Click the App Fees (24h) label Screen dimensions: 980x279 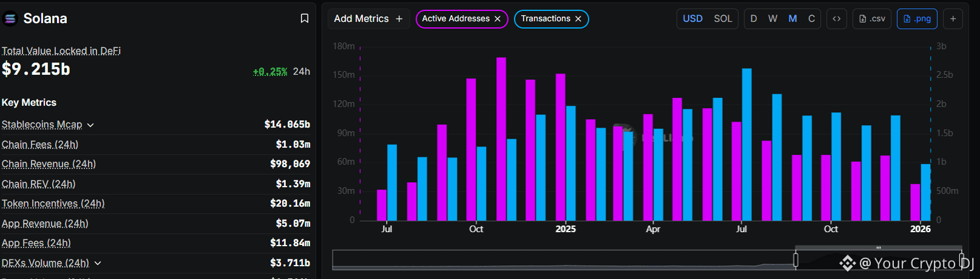pyautogui.click(x=36, y=243)
